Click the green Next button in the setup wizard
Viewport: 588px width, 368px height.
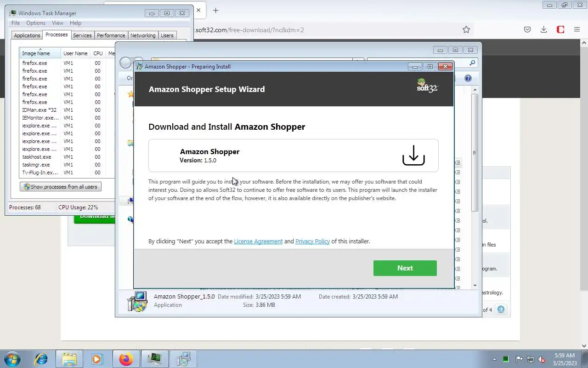(405, 268)
